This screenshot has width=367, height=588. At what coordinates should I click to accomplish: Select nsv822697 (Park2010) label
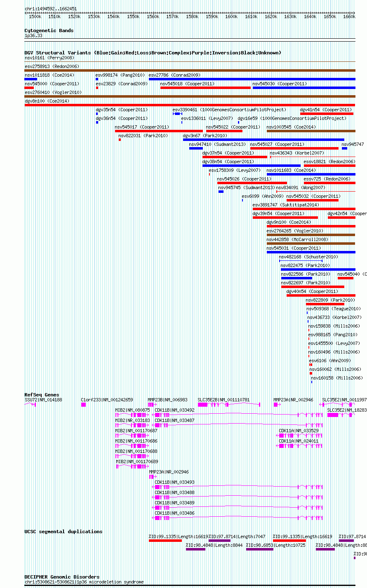[x=306, y=283]
